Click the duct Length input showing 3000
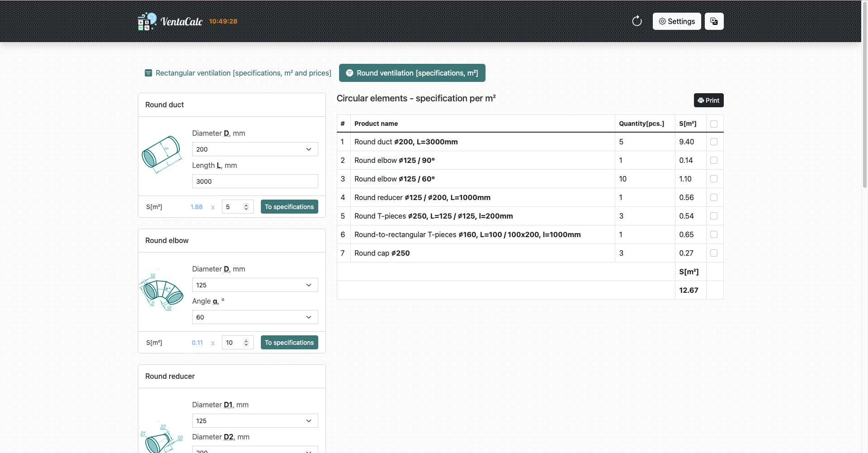868x453 pixels. tap(255, 181)
